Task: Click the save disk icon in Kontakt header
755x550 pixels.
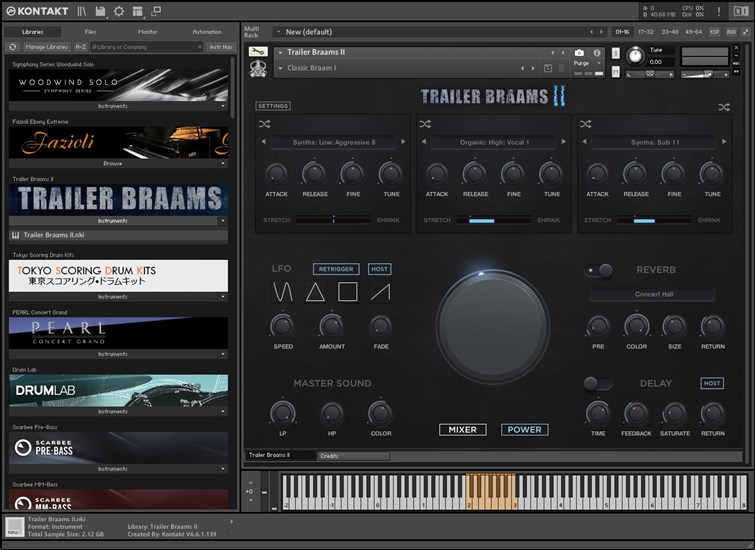Action: (102, 11)
